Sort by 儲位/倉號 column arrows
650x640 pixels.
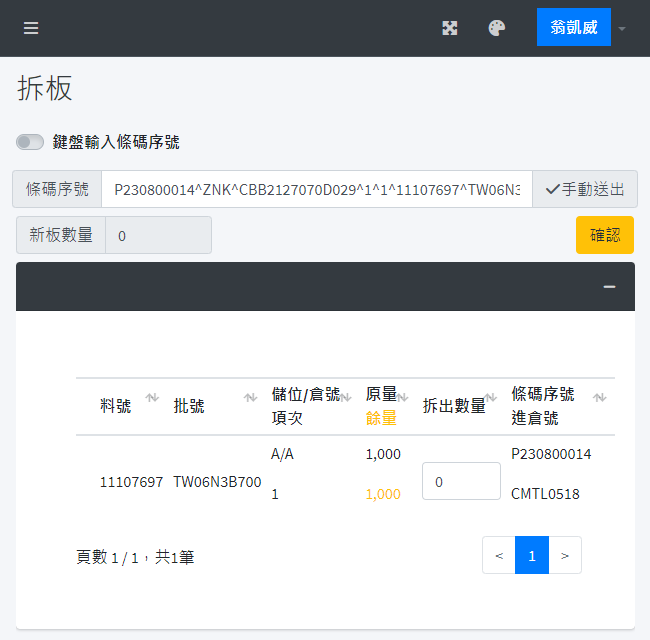346,398
